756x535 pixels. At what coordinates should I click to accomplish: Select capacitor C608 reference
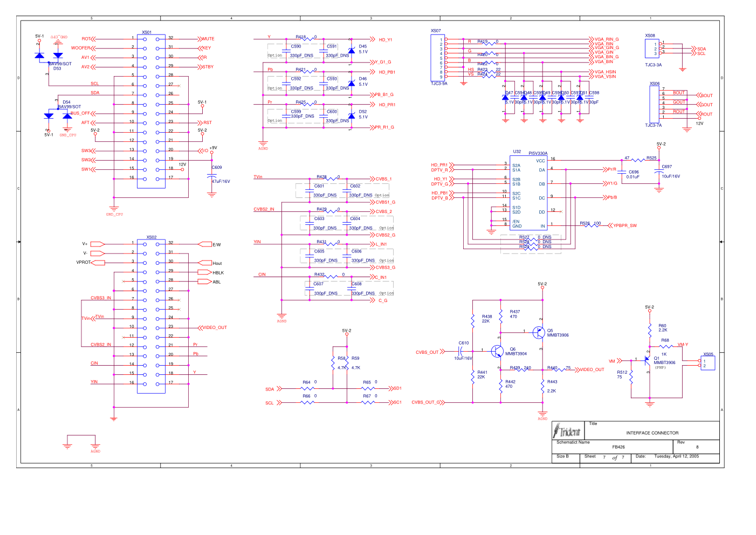tap(356, 284)
